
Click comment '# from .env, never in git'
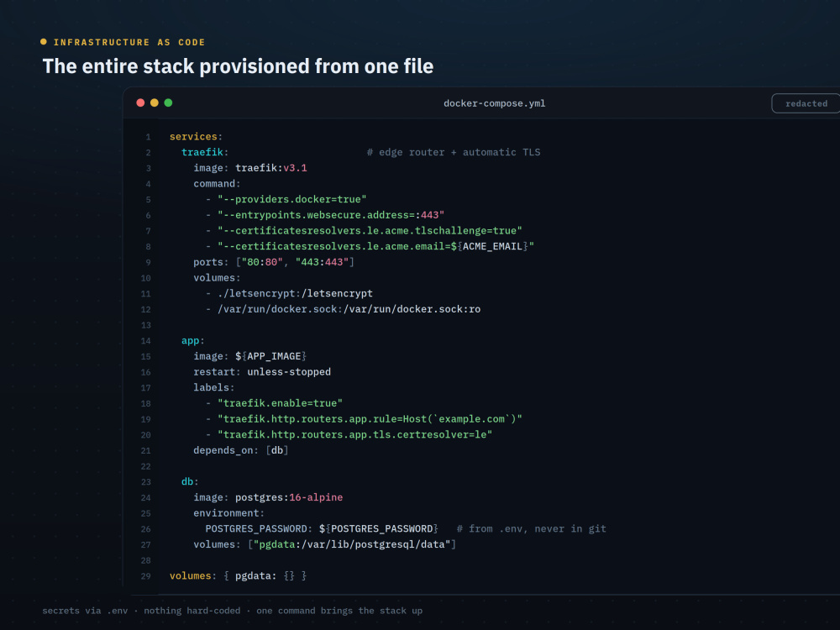click(532, 528)
